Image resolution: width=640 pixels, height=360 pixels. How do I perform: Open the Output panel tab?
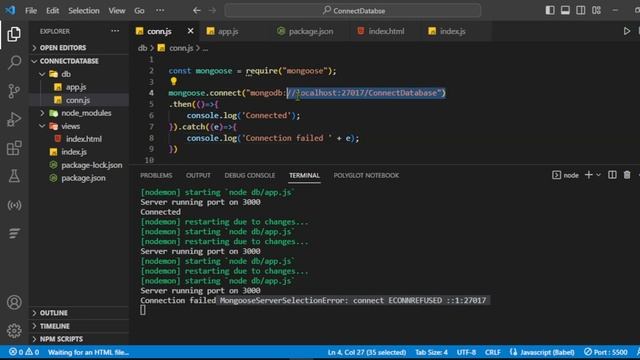click(x=198, y=176)
